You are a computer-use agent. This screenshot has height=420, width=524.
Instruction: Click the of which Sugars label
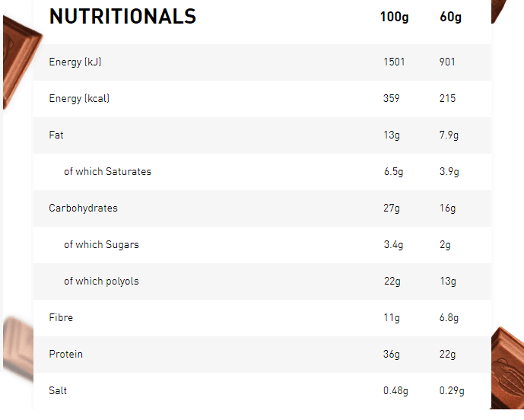click(101, 245)
